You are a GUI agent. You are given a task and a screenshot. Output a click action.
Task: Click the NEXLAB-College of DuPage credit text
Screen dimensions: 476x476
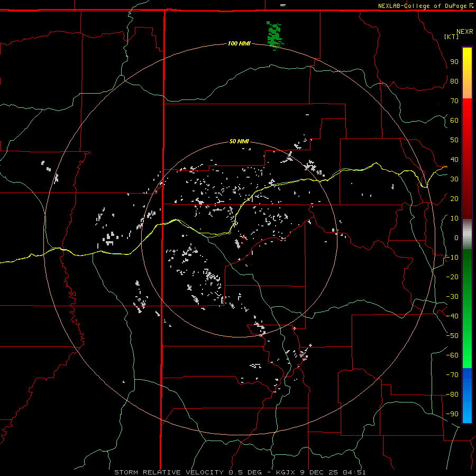tap(422, 6)
